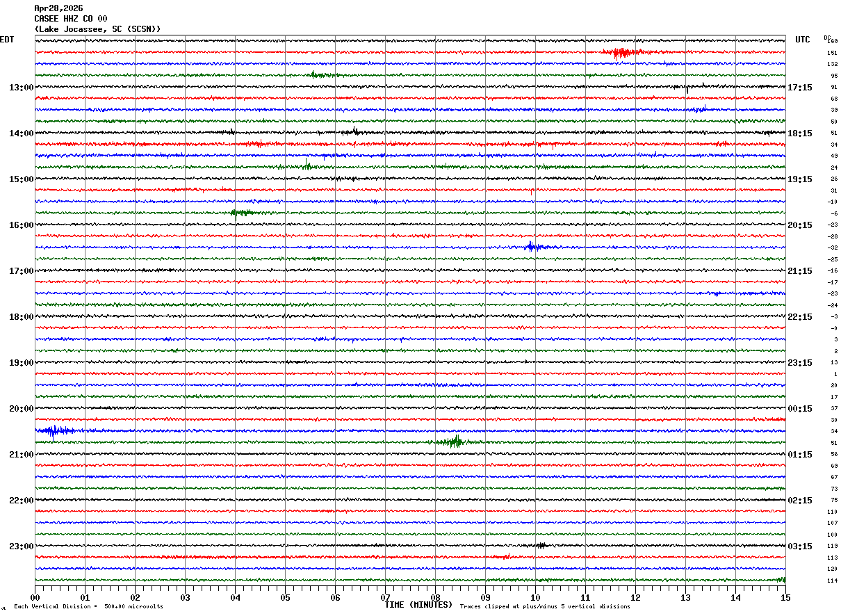Click the 19:15 UTC time label
This screenshot has height=616, width=841.
click(799, 179)
